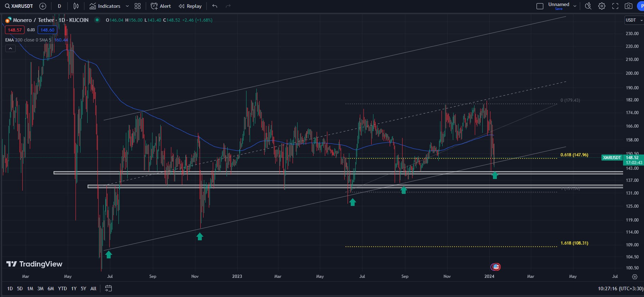Viewport: 644px width, 297px height.
Task: Open go-to-date calendar icon
Action: tap(109, 288)
